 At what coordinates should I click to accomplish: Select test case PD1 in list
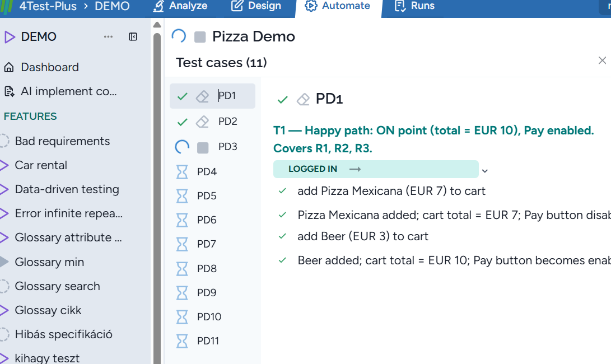tap(212, 96)
